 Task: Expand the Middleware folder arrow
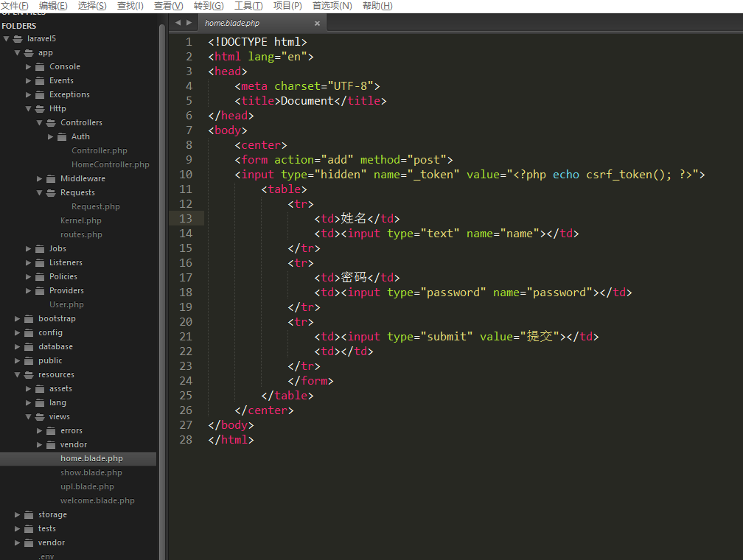pyautogui.click(x=39, y=178)
